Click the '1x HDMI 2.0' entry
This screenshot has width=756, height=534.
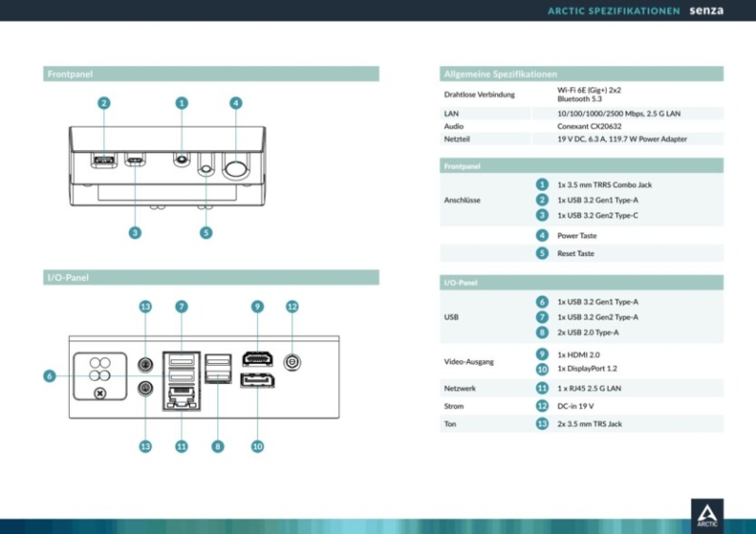[578, 354]
